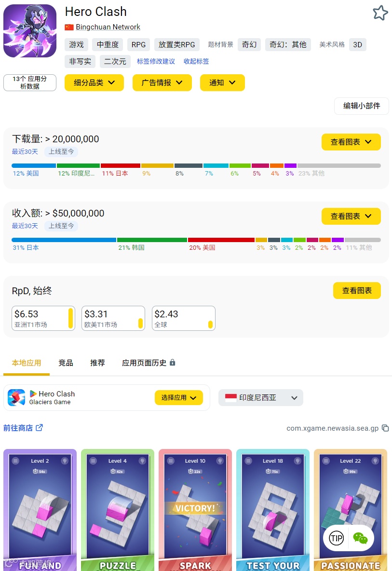Switch to the 推荐 tab
The width and height of the screenshot is (392, 571).
[97, 363]
